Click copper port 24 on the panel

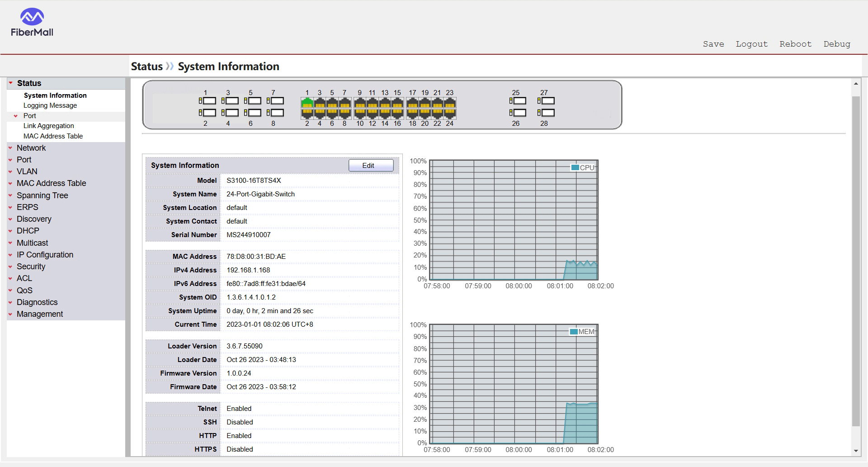coord(449,113)
